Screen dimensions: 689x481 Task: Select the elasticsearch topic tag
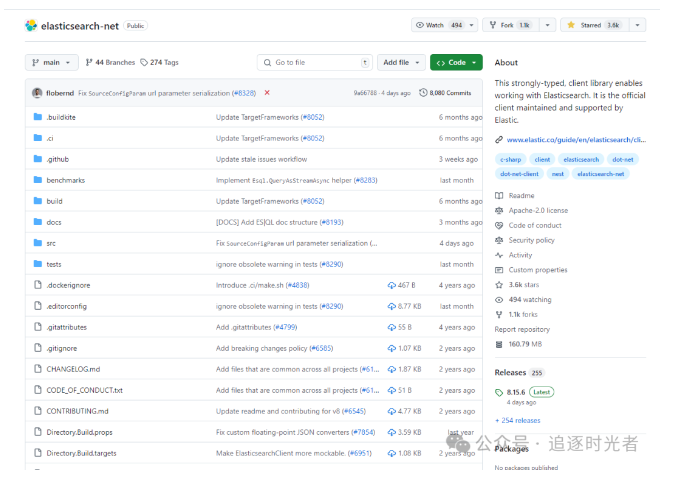click(x=581, y=159)
